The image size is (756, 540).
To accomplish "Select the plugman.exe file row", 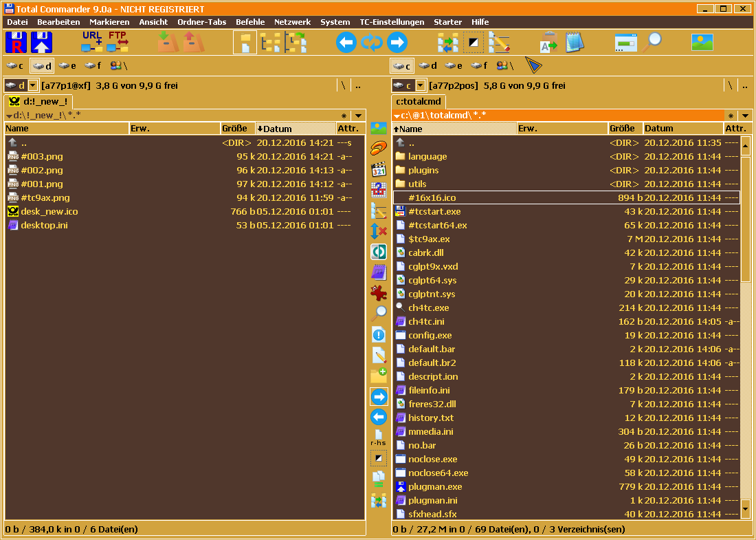I will coord(566,486).
